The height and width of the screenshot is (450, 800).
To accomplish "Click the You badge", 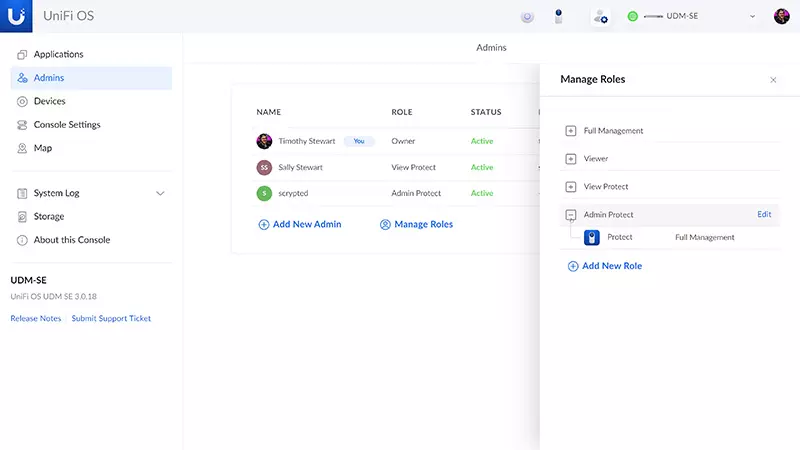I will [x=359, y=141].
